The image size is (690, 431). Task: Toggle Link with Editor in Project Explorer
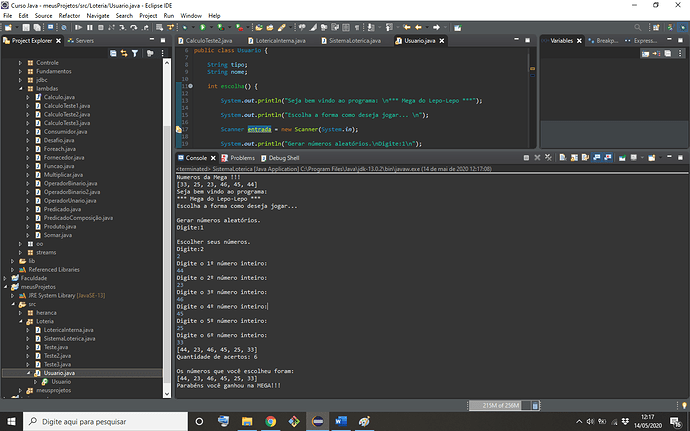pyautogui.click(x=124, y=53)
